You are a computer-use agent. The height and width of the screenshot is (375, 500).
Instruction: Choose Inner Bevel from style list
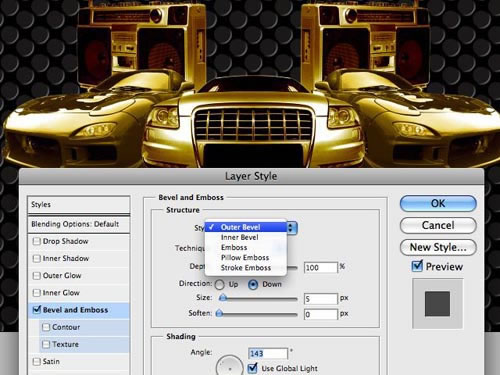click(x=246, y=237)
